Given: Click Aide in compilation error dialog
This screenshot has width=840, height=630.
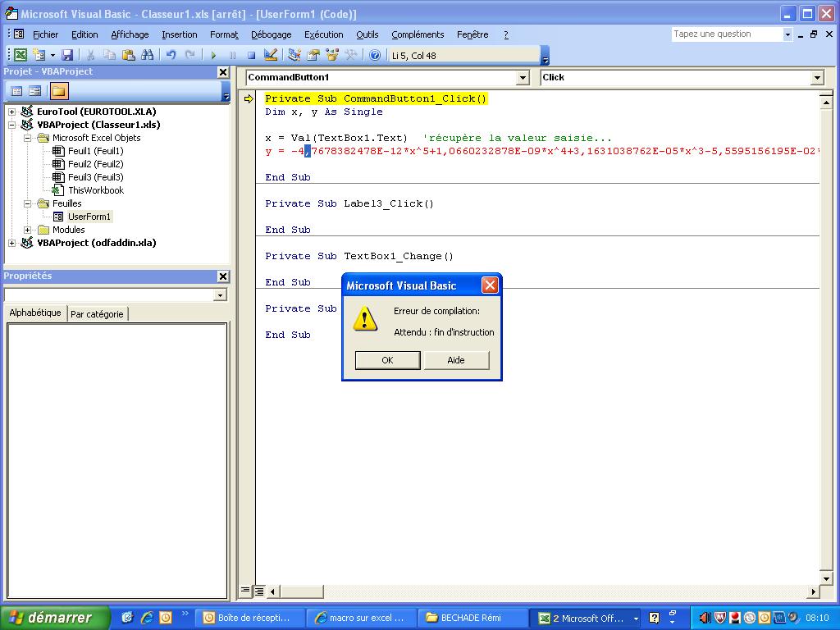Looking at the screenshot, I should (x=456, y=360).
